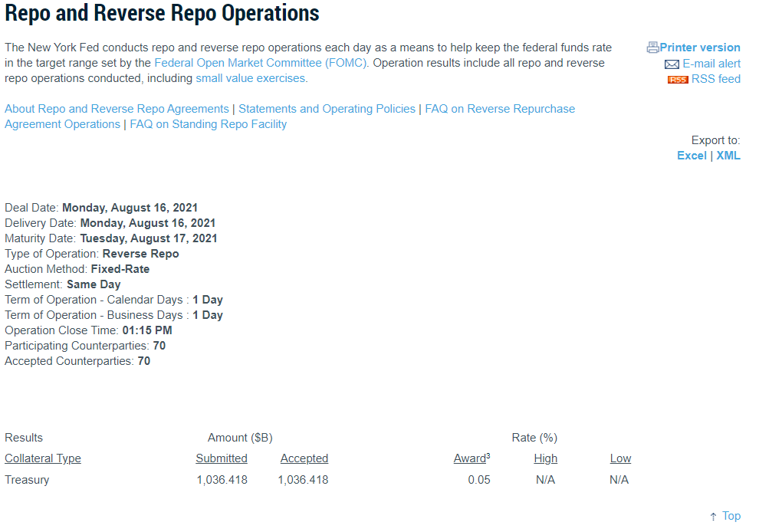Click the envelope icon for E-mail alert
759x532 pixels.
pos(672,64)
